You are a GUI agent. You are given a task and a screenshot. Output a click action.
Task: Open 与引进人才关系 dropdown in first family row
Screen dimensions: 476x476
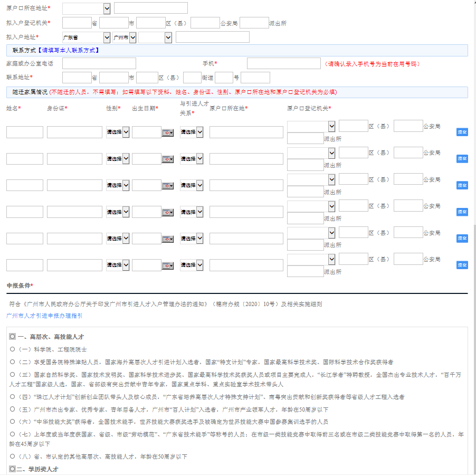[x=192, y=132]
